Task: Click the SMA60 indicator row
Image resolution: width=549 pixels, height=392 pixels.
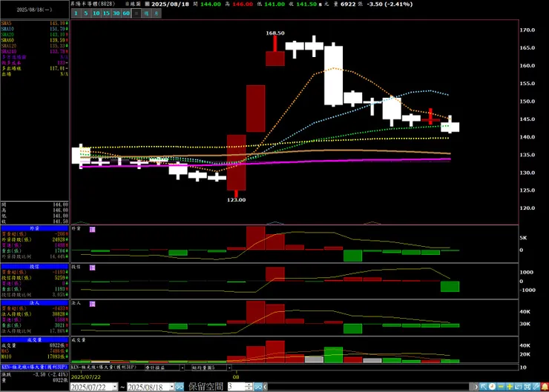Action: coord(35,40)
